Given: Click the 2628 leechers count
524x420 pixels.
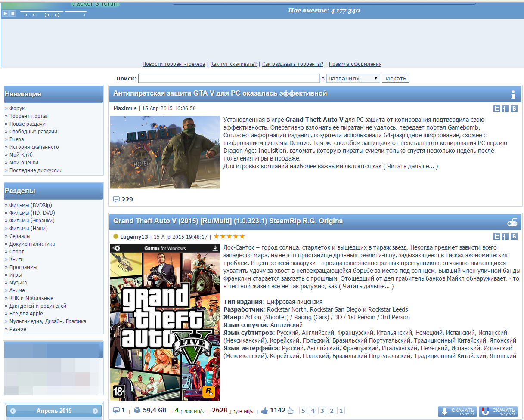Looking at the screenshot, I should pos(220,410).
